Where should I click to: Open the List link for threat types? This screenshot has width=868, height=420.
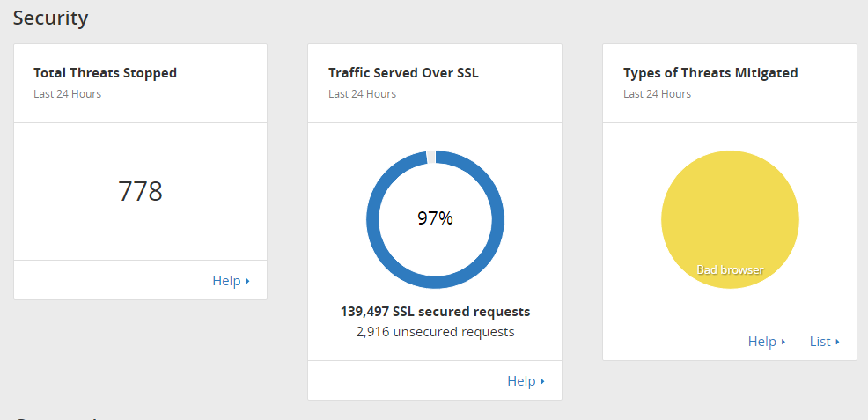(x=820, y=342)
